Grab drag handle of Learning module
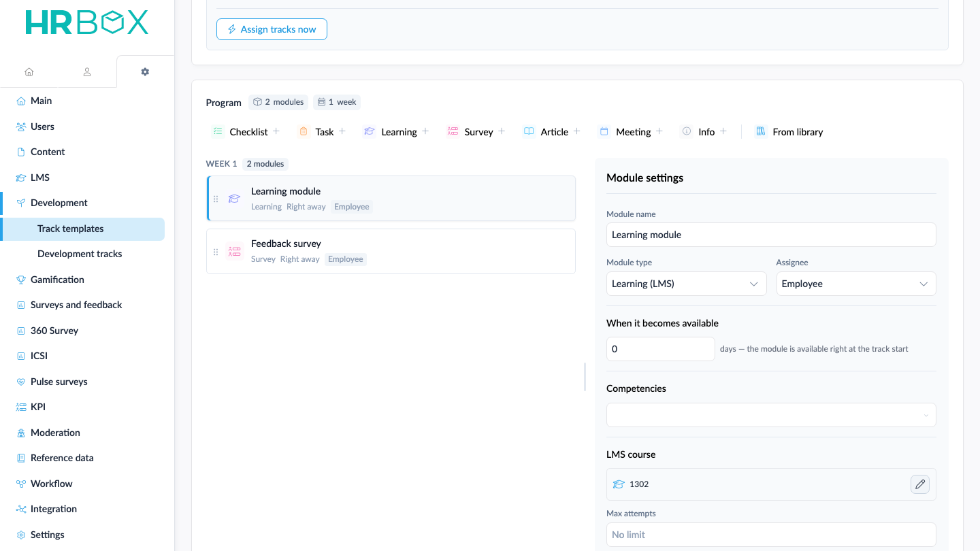The width and height of the screenshot is (980, 551). (216, 199)
